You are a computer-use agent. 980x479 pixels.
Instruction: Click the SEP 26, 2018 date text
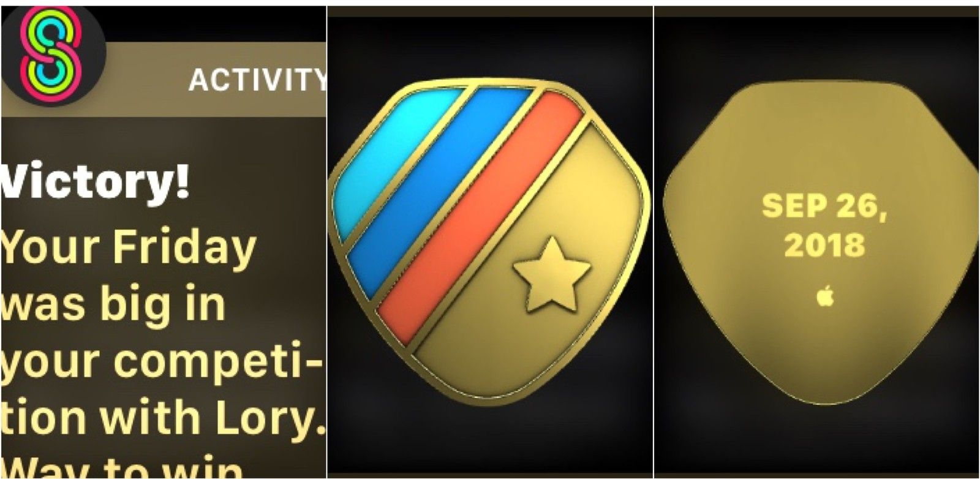(x=824, y=225)
